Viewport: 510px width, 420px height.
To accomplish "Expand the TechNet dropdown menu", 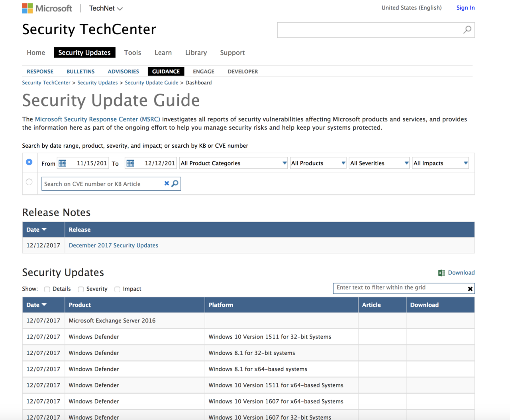I will click(106, 8).
